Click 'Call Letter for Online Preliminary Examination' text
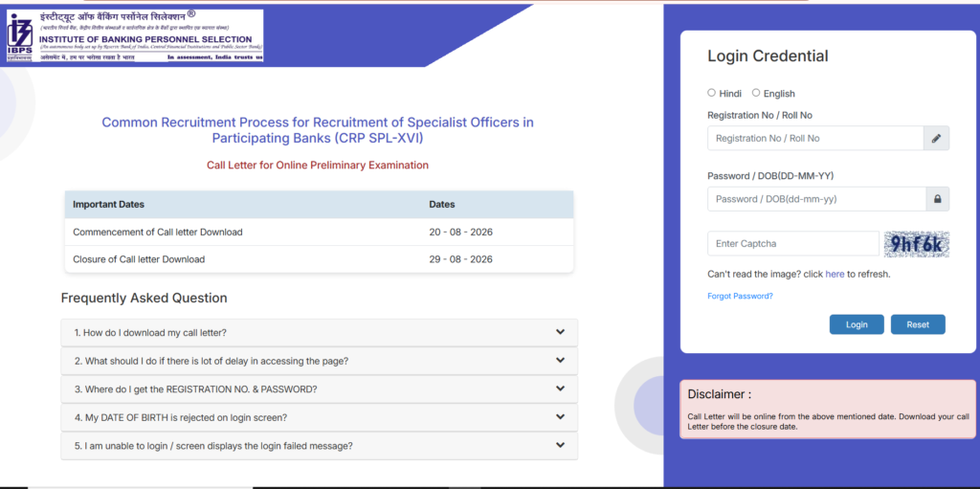 [x=318, y=166]
